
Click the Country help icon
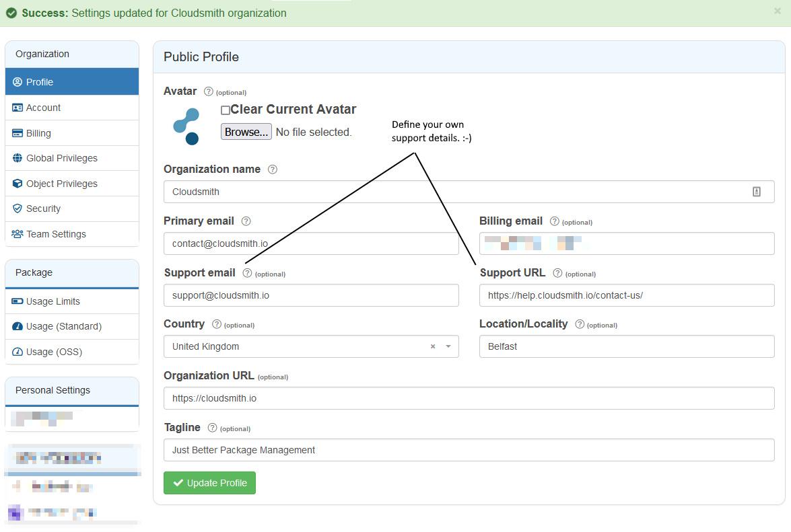click(216, 324)
